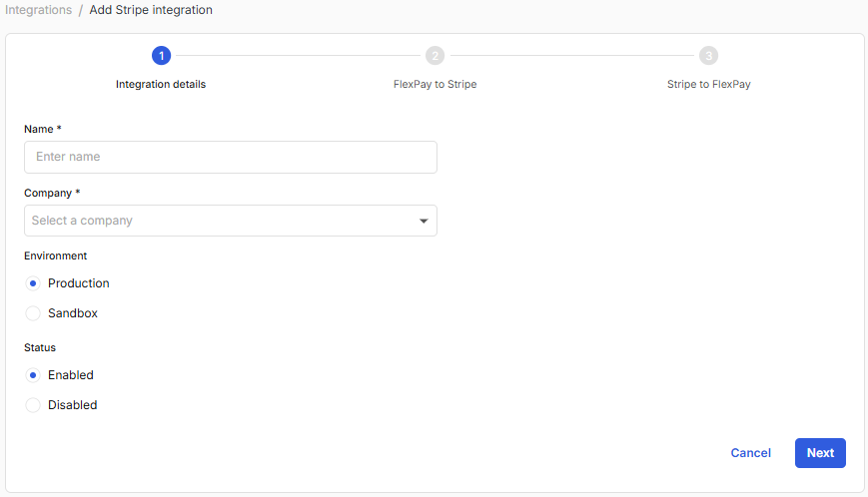Image resolution: width=868 pixels, height=497 pixels.
Task: Select the Sandbox environment radio button
Action: click(33, 313)
